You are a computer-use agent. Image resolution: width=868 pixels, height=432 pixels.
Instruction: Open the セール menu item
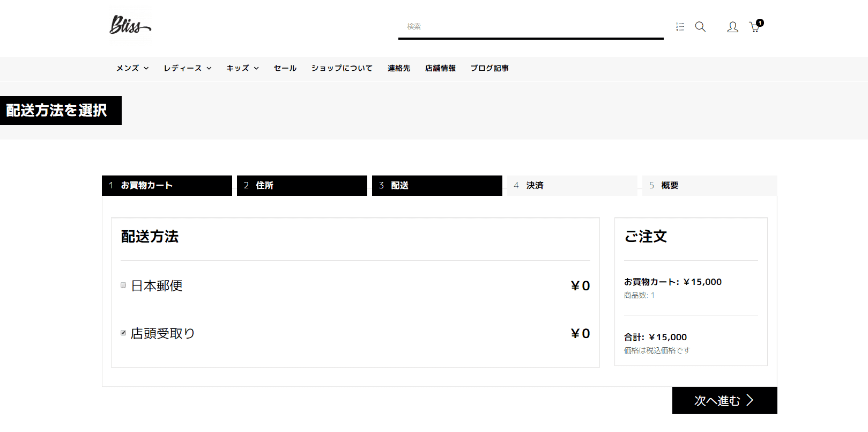pyautogui.click(x=285, y=68)
